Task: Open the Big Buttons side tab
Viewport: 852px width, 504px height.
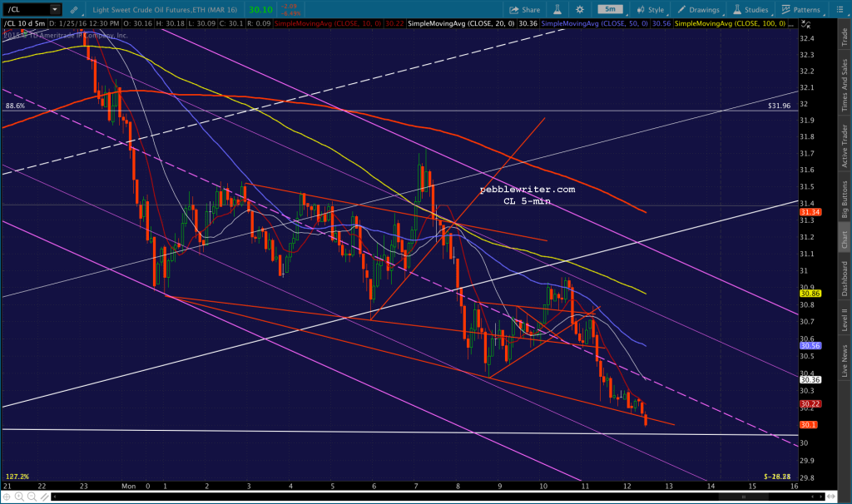Action: point(845,199)
